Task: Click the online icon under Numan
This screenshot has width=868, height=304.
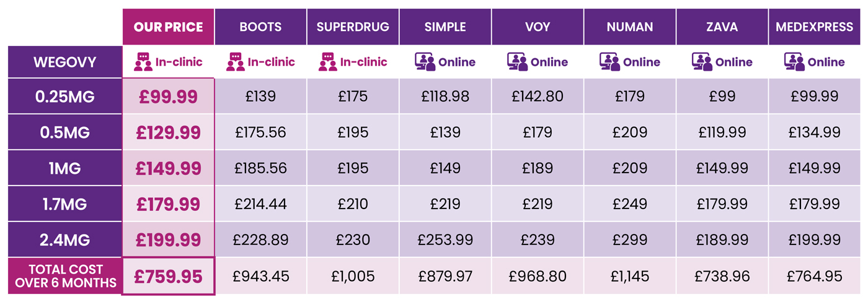Action: 609,61
